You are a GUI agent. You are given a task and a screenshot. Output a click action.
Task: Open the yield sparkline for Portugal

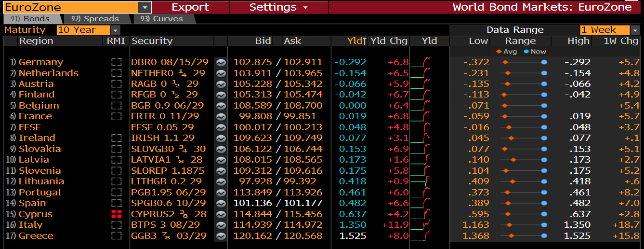pos(424,193)
